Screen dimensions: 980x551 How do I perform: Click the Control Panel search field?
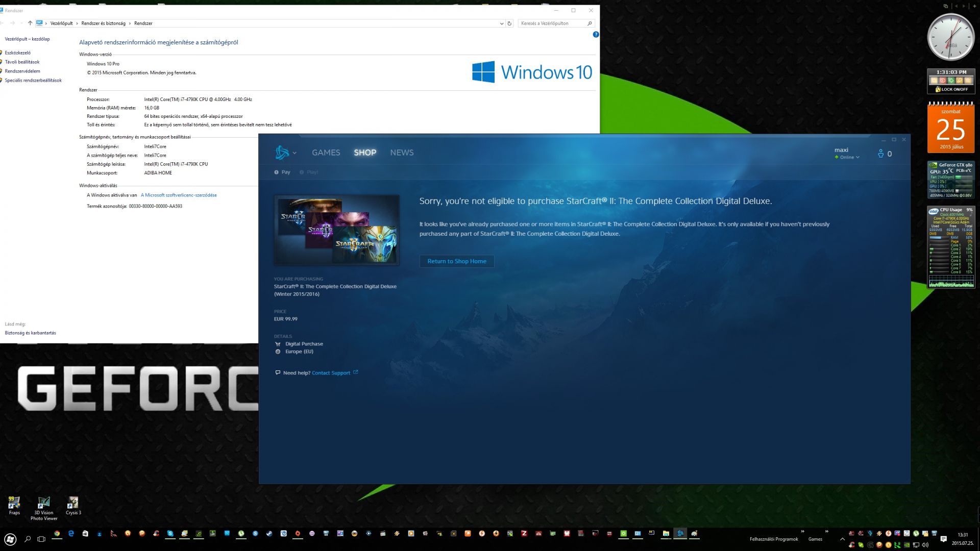coord(556,23)
